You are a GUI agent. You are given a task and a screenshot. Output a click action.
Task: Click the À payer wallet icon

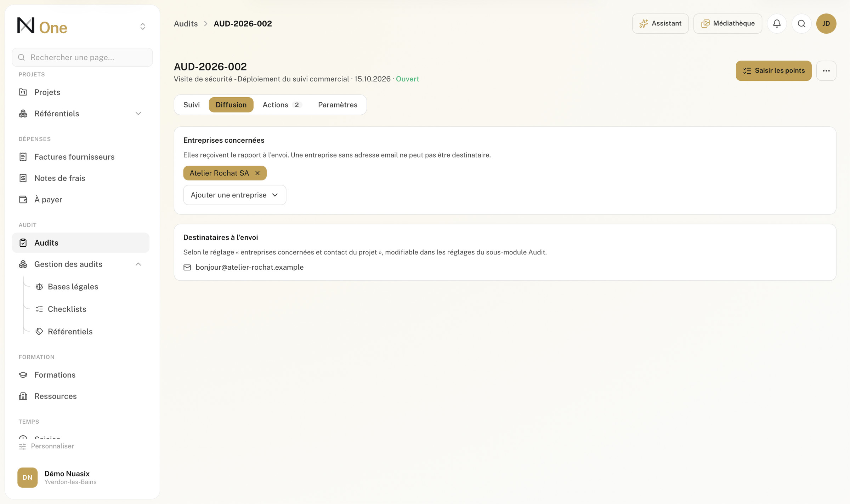pyautogui.click(x=23, y=200)
